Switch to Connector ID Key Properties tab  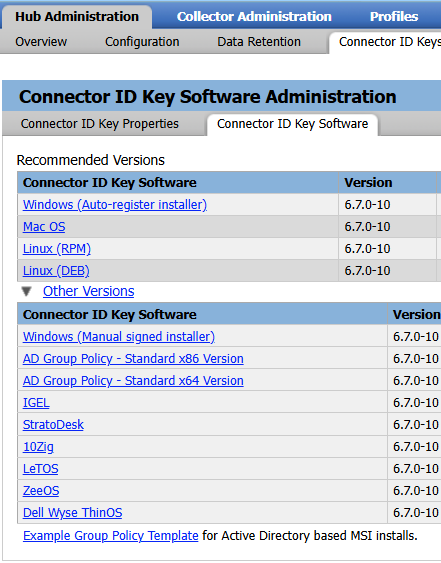(99, 124)
